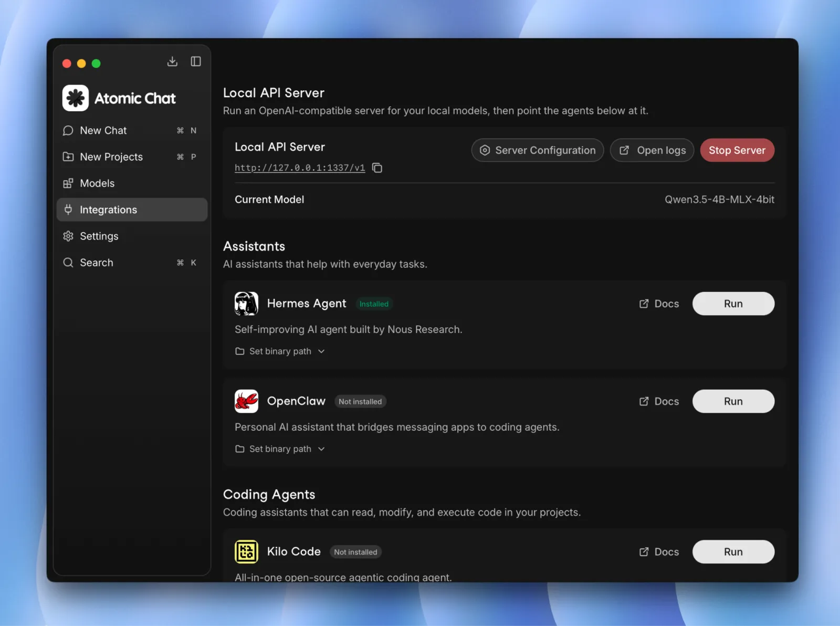Screen dimensions: 840x626
Task: Click the magnifier icon beside Search
Action: click(x=68, y=263)
